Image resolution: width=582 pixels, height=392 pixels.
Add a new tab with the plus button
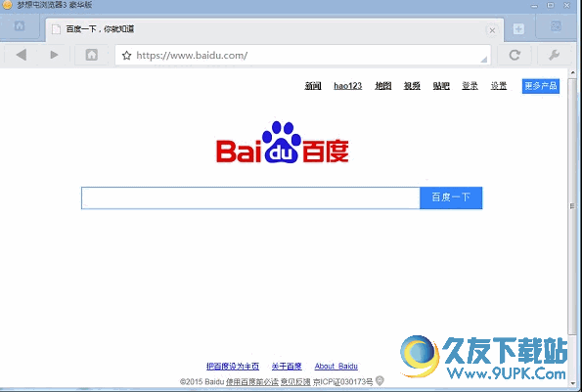(x=518, y=29)
